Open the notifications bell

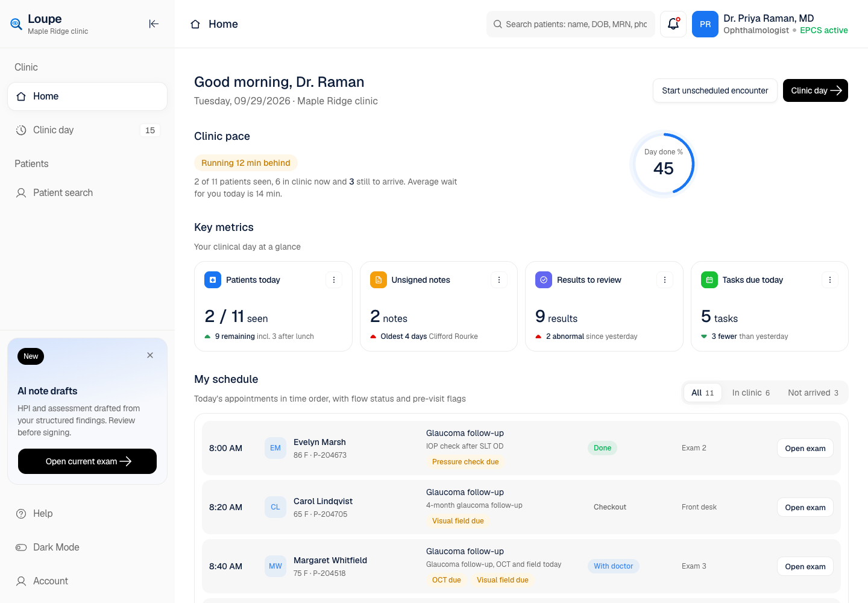[x=673, y=24]
